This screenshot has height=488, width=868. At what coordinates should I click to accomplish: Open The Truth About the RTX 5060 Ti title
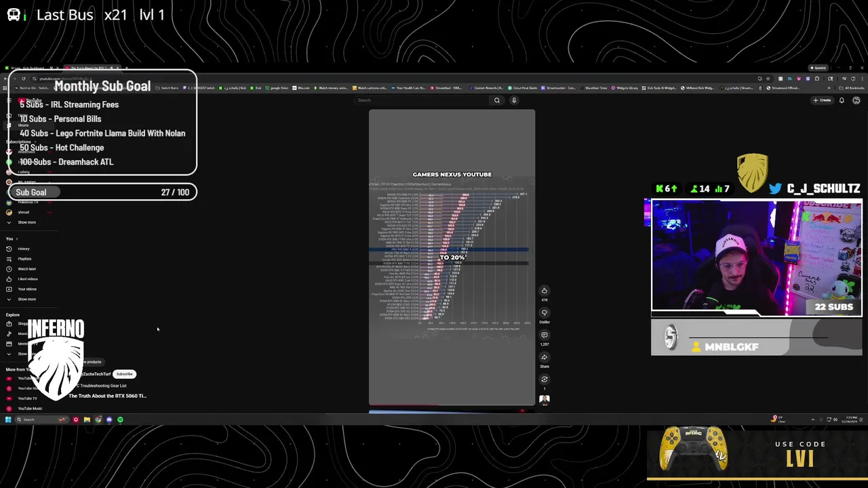[107, 396]
